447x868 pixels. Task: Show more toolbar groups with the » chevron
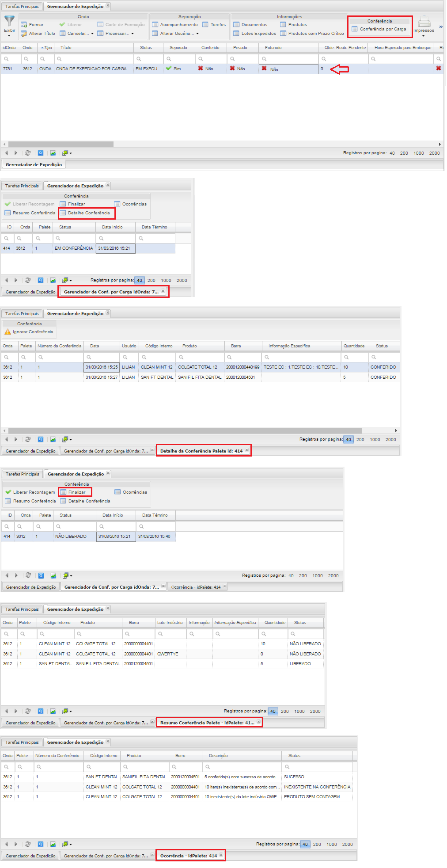click(440, 27)
